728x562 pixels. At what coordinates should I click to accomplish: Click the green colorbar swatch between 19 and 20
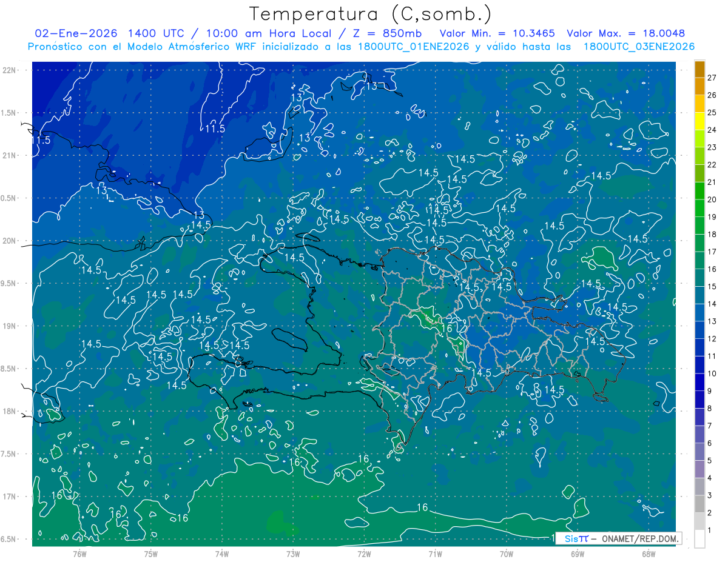pos(699,209)
